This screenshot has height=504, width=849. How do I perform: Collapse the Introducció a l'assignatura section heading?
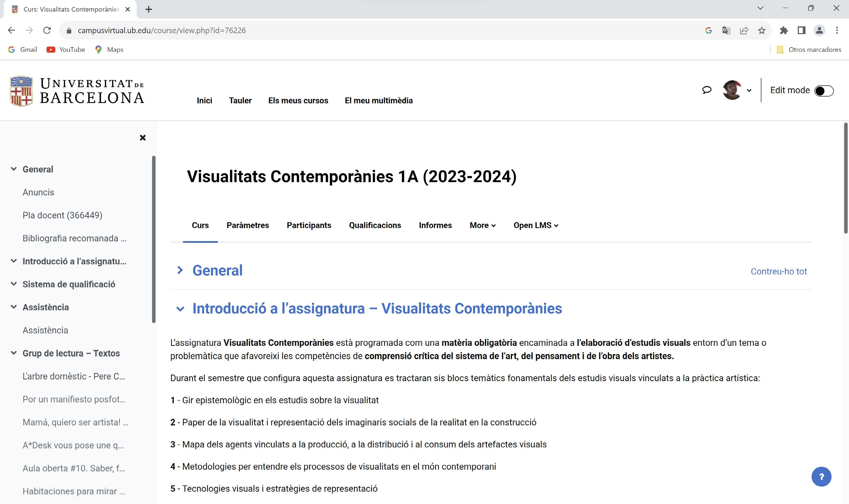[180, 309]
